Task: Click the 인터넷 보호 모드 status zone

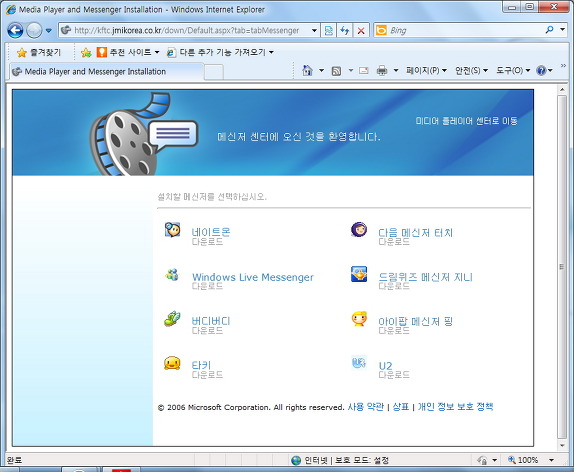Action: 340,460
